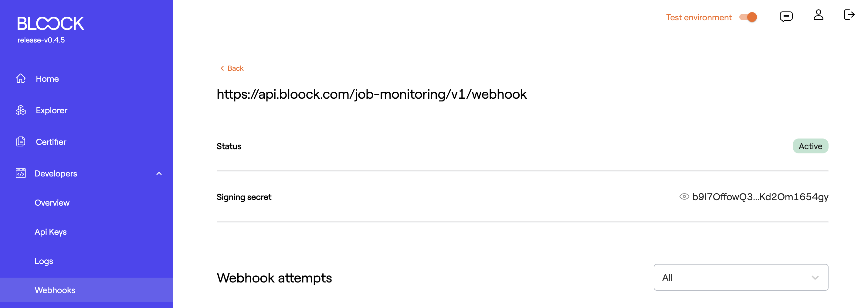Image resolution: width=868 pixels, height=308 pixels.
Task: Open the Webhooks menu item
Action: click(x=55, y=290)
